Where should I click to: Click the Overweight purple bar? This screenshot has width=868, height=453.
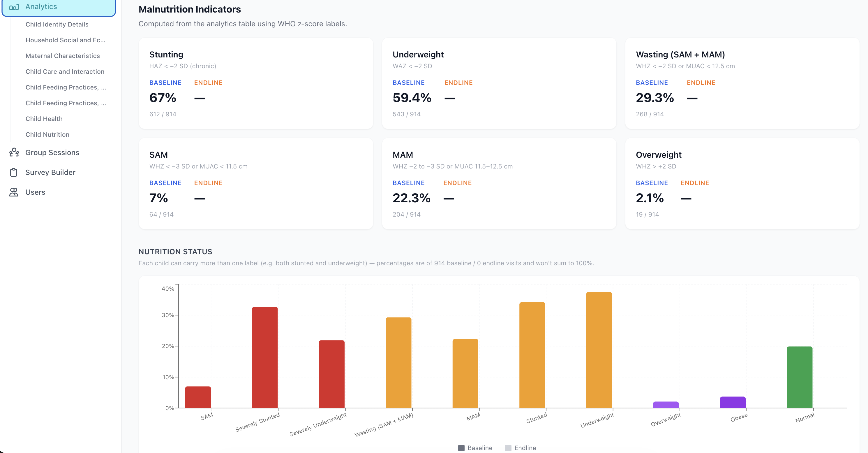pos(666,405)
